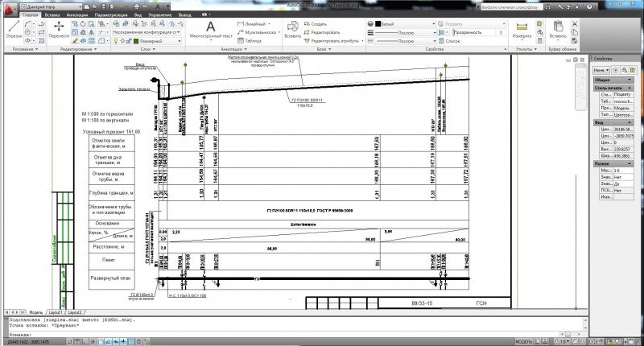Expand the Рисование panel
Image resolution: width=644 pixels, height=346 pixels.
tap(25, 49)
